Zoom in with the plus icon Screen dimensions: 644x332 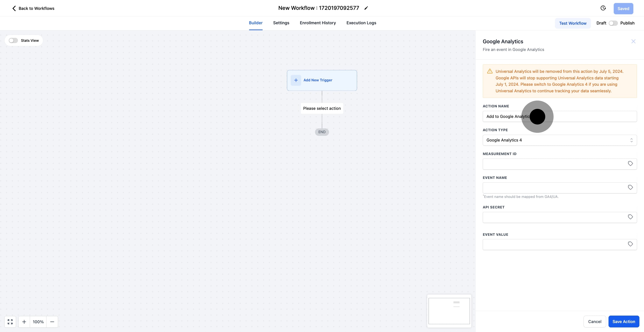(24, 322)
